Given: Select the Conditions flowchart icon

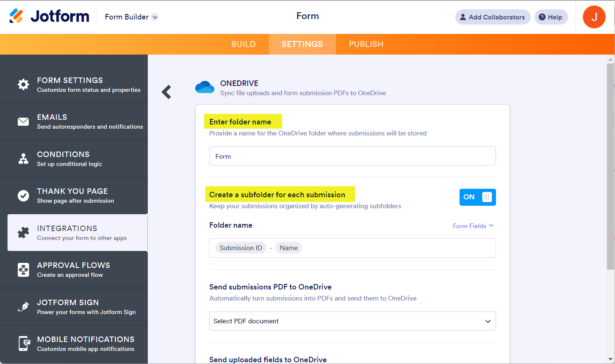Looking at the screenshot, I should 23,159.
